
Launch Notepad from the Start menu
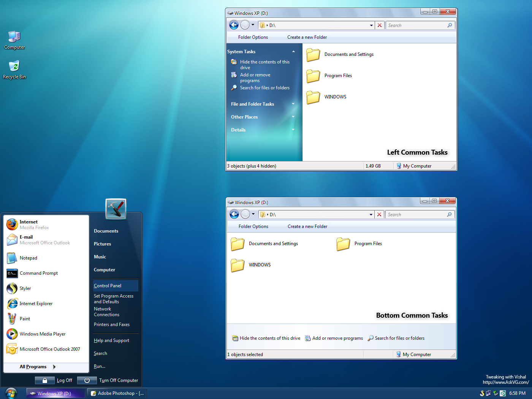tap(28, 258)
